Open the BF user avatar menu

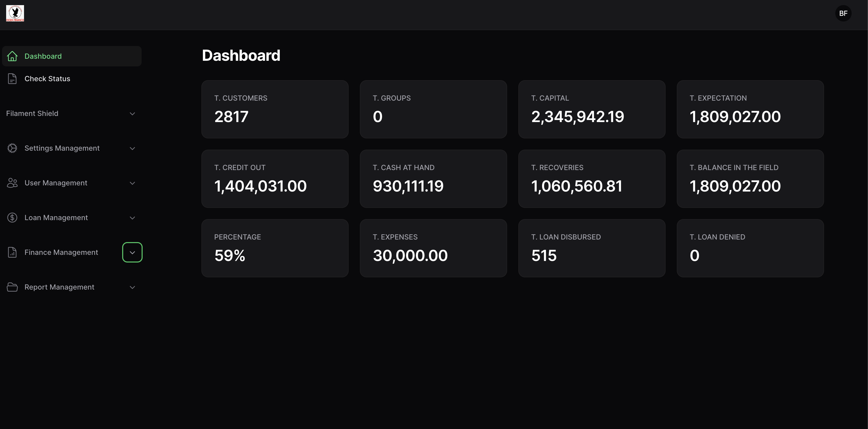[x=843, y=14]
